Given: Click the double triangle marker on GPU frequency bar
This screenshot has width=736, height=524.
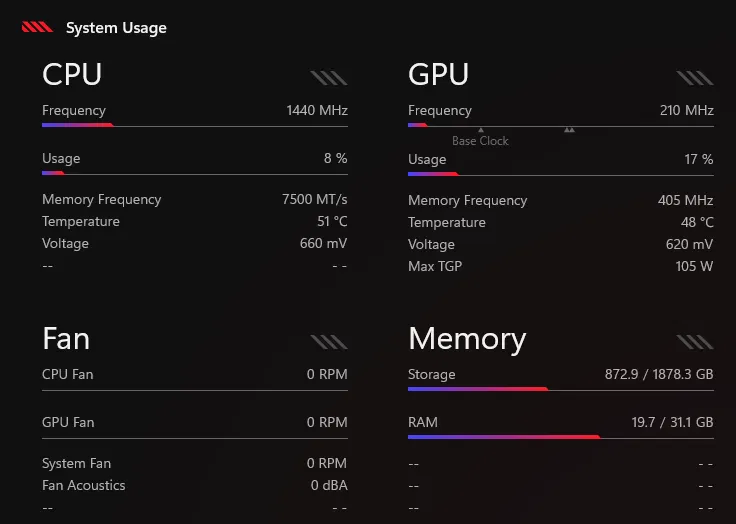Looking at the screenshot, I should coord(569,130).
